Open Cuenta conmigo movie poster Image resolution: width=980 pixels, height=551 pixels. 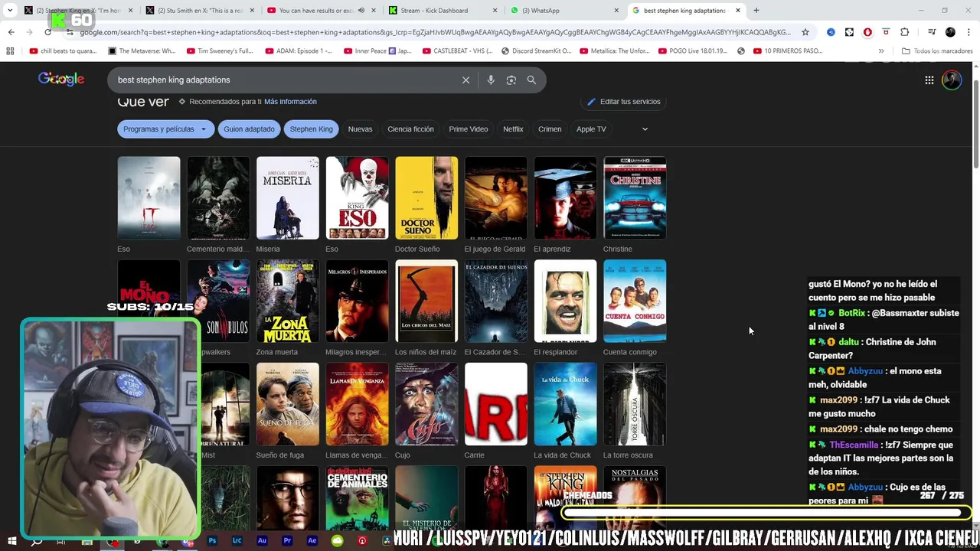(x=635, y=302)
